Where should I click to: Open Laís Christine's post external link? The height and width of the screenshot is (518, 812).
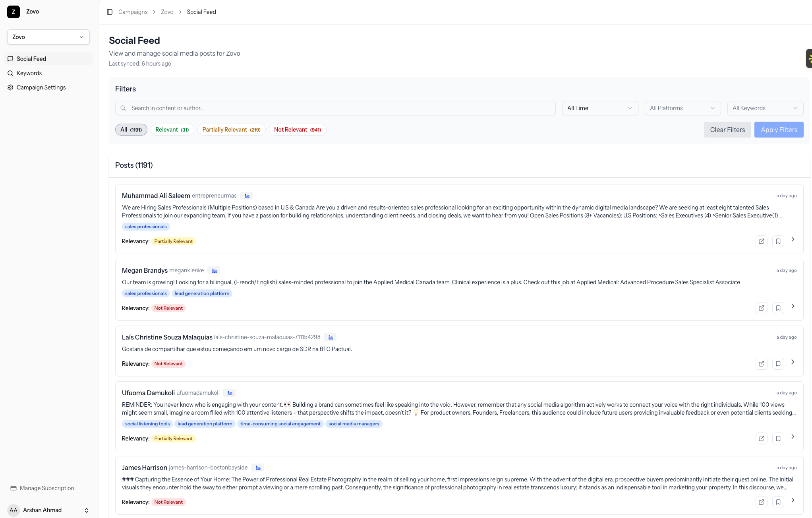point(761,364)
